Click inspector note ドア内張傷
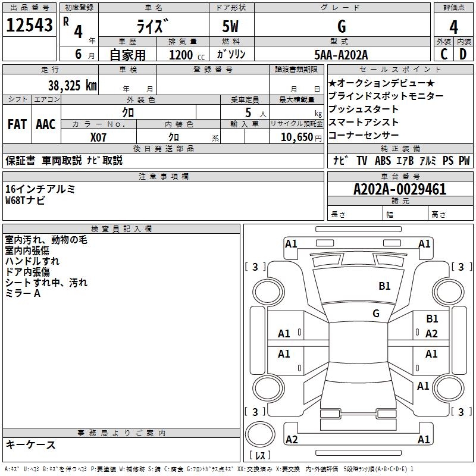476x476 pixels. 27,272
